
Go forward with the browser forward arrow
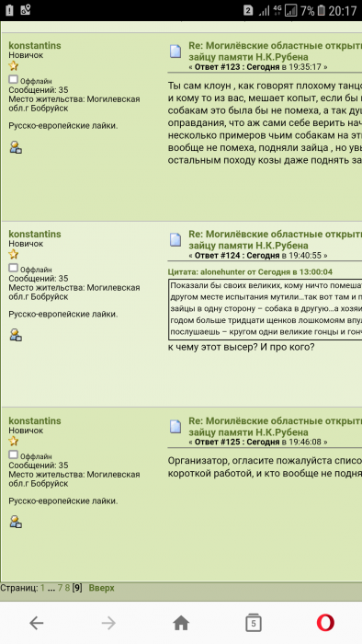[x=108, y=624]
